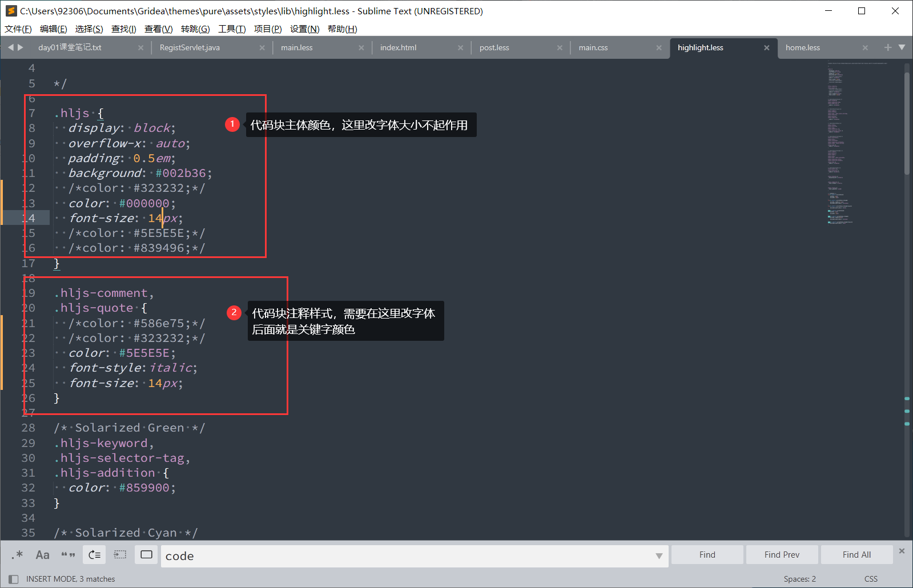Close the home.less tab
The image size is (913, 588).
pos(865,48)
